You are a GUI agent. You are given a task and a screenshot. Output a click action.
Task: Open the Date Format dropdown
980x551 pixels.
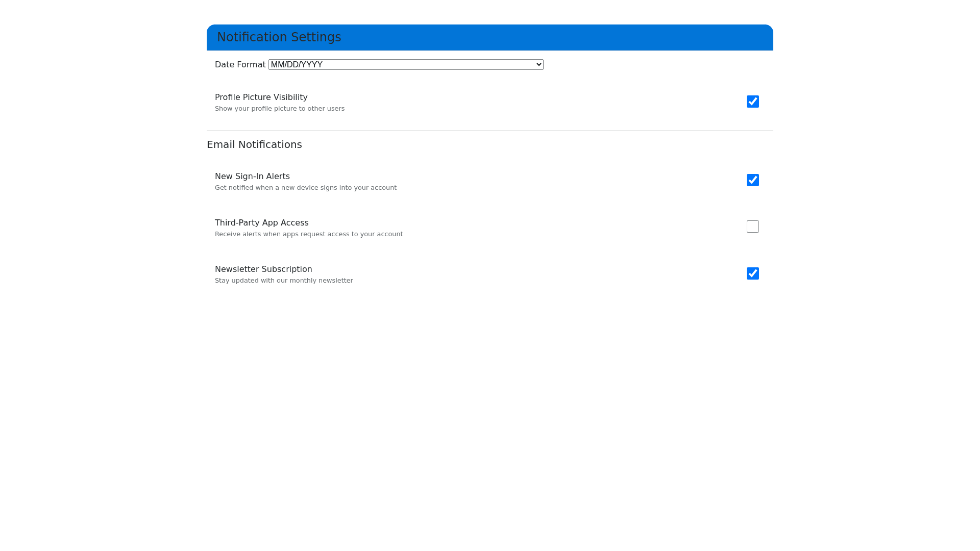(406, 65)
